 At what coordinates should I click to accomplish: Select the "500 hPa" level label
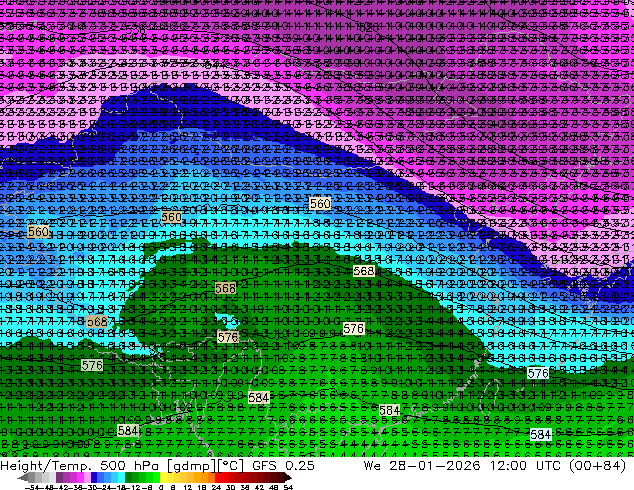tap(129, 465)
